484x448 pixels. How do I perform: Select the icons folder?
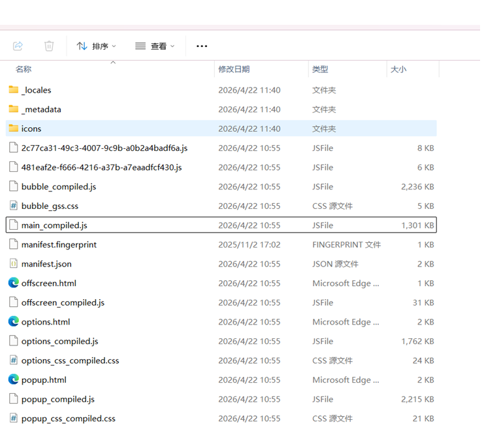point(31,129)
